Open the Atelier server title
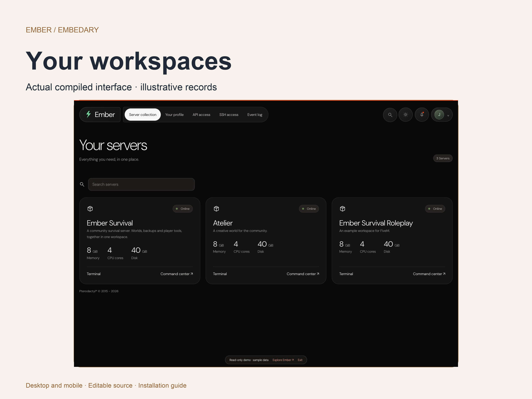532x399 pixels. tap(223, 223)
